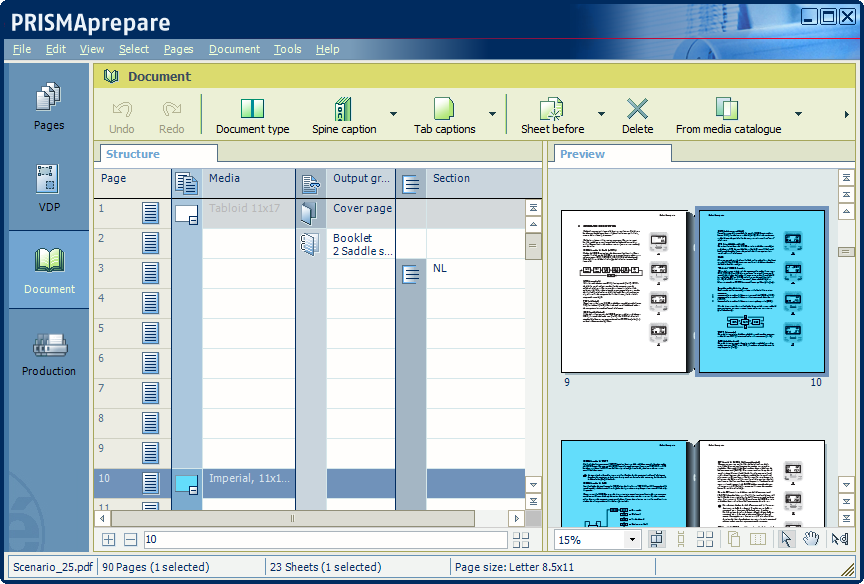The width and height of the screenshot is (864, 584).
Task: Go to the Production workspace
Action: (49, 353)
